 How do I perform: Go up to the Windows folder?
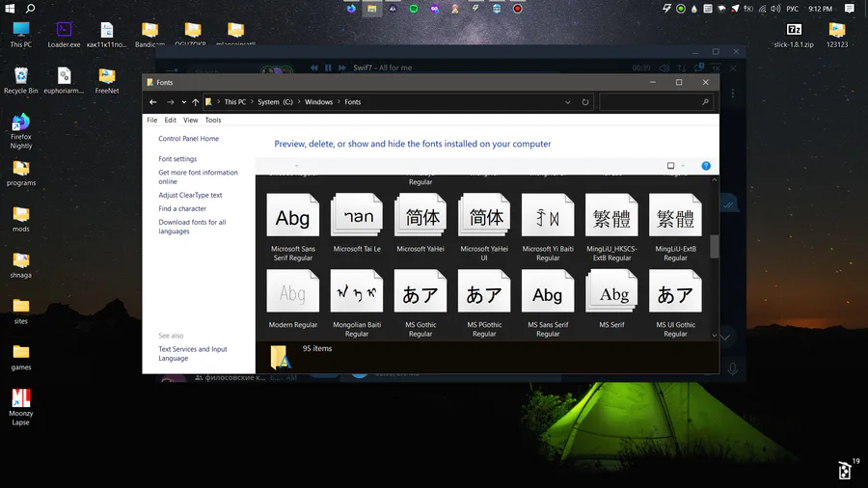coord(196,102)
